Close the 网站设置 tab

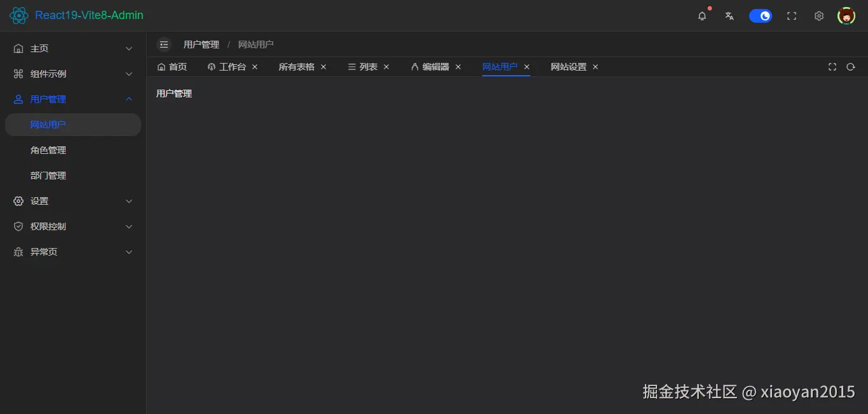point(595,67)
